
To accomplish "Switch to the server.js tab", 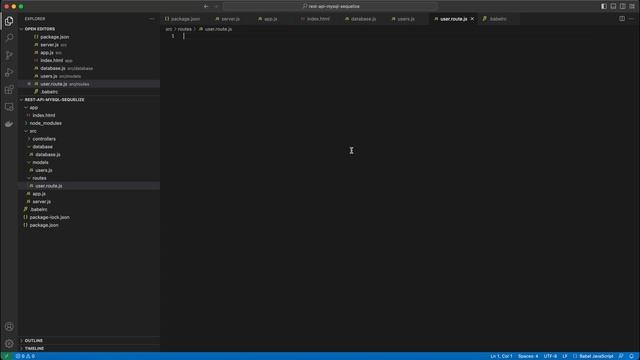I will 230,19.
